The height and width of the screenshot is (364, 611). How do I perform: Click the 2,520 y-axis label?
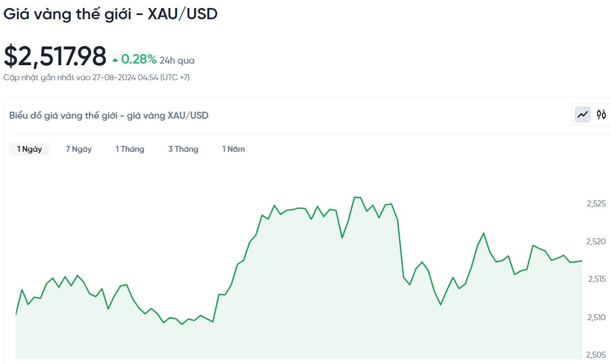pyautogui.click(x=597, y=242)
